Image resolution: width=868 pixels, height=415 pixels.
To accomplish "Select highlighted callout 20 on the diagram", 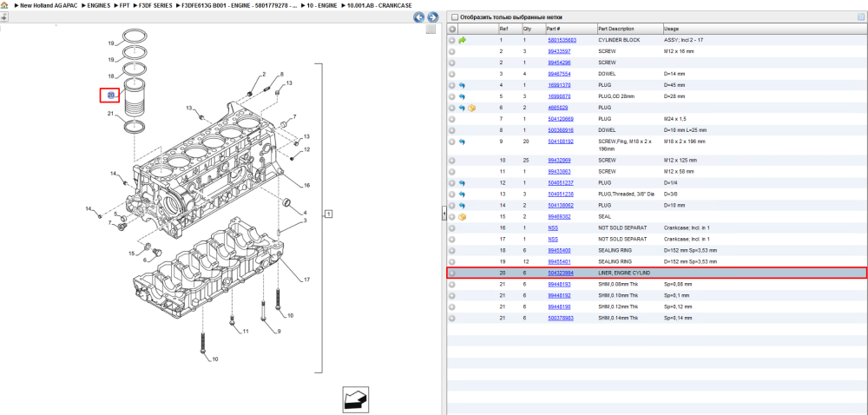I will (111, 96).
